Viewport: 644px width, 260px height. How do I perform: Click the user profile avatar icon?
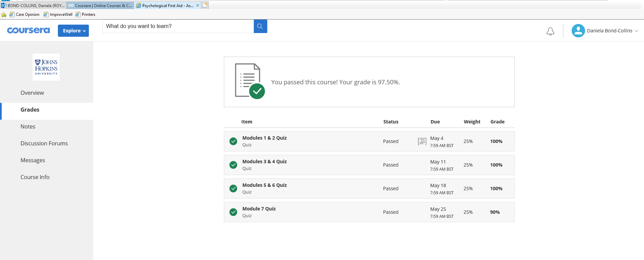pyautogui.click(x=578, y=31)
